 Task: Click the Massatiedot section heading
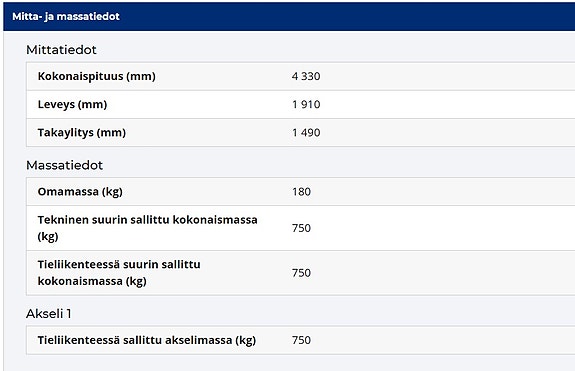click(64, 165)
